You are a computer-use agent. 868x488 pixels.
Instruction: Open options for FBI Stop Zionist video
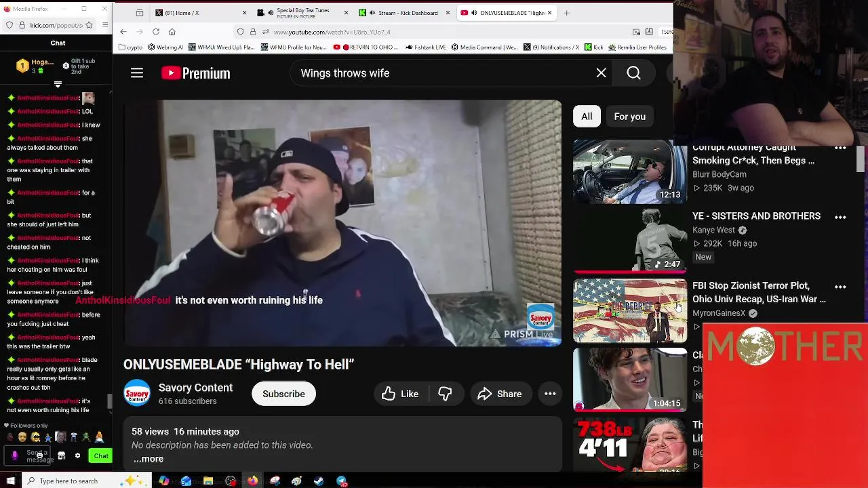point(840,287)
